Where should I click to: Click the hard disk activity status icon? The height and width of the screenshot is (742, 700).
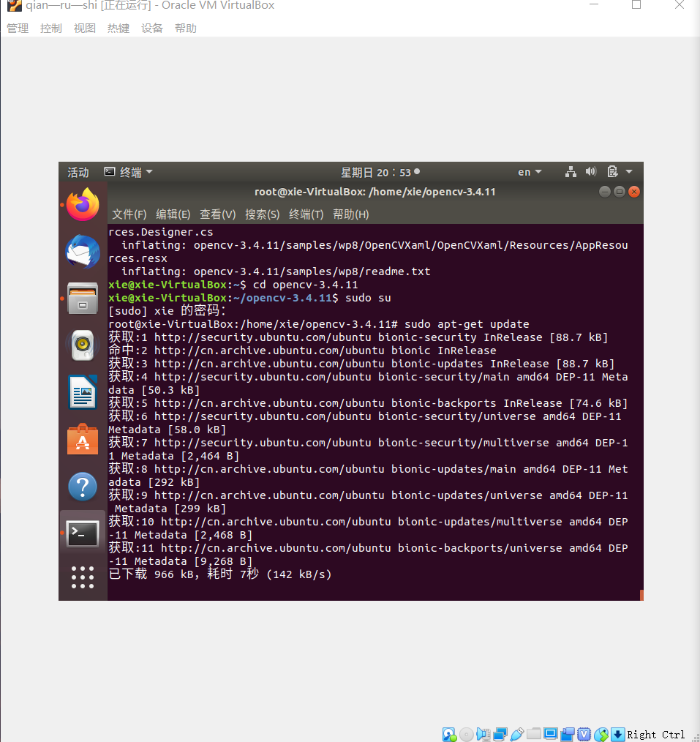pyautogui.click(x=449, y=734)
